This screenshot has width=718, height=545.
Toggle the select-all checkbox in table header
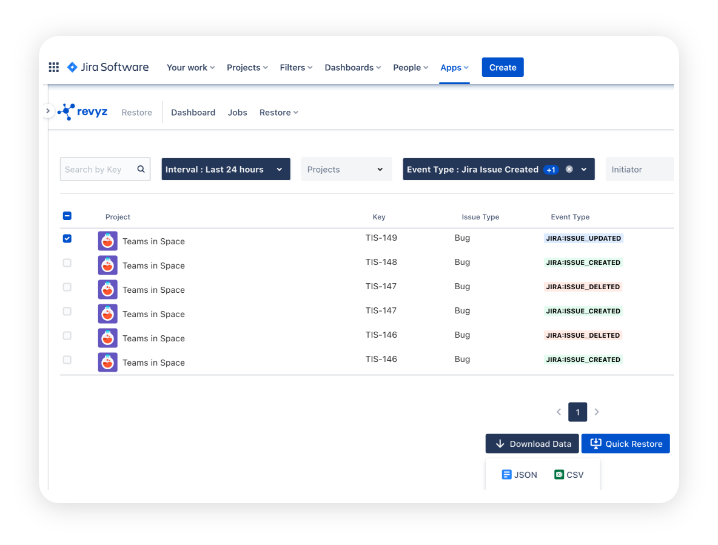tap(67, 216)
